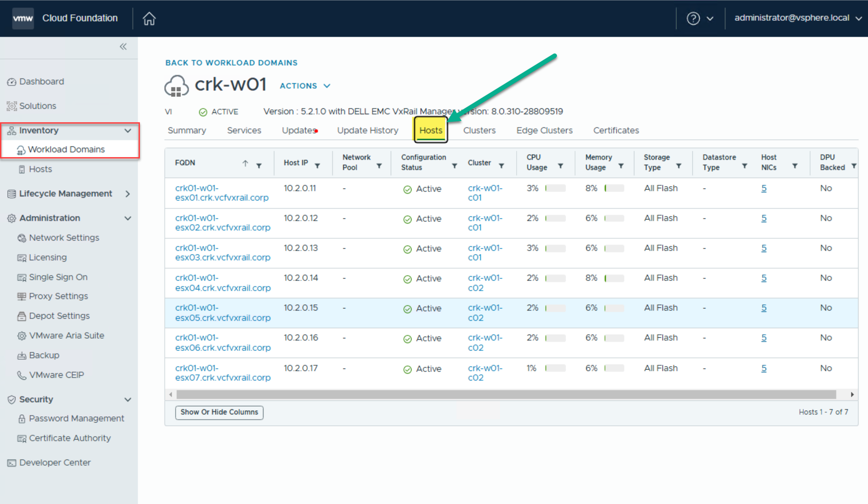Image resolution: width=868 pixels, height=504 pixels.
Task: Click the filter icon on Host IP column
Action: pyautogui.click(x=317, y=166)
